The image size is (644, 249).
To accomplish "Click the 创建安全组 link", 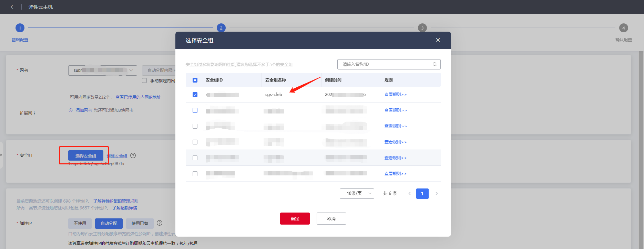I will 117,156.
